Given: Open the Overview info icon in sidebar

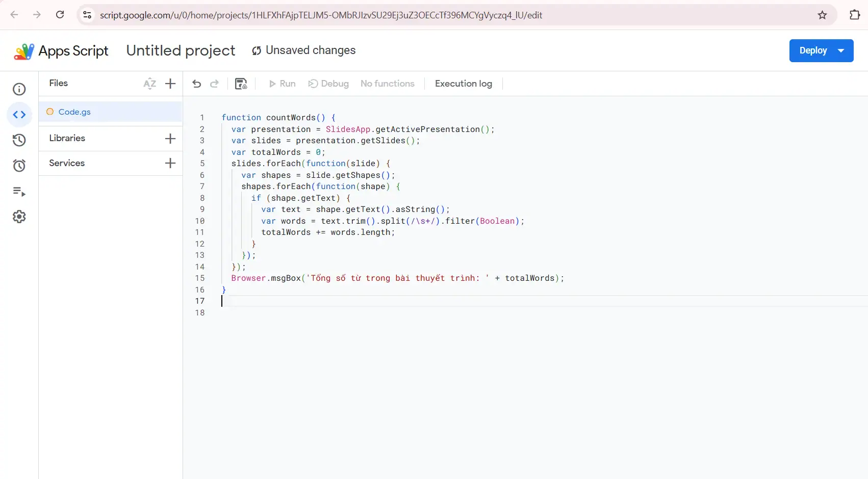Looking at the screenshot, I should [19, 89].
